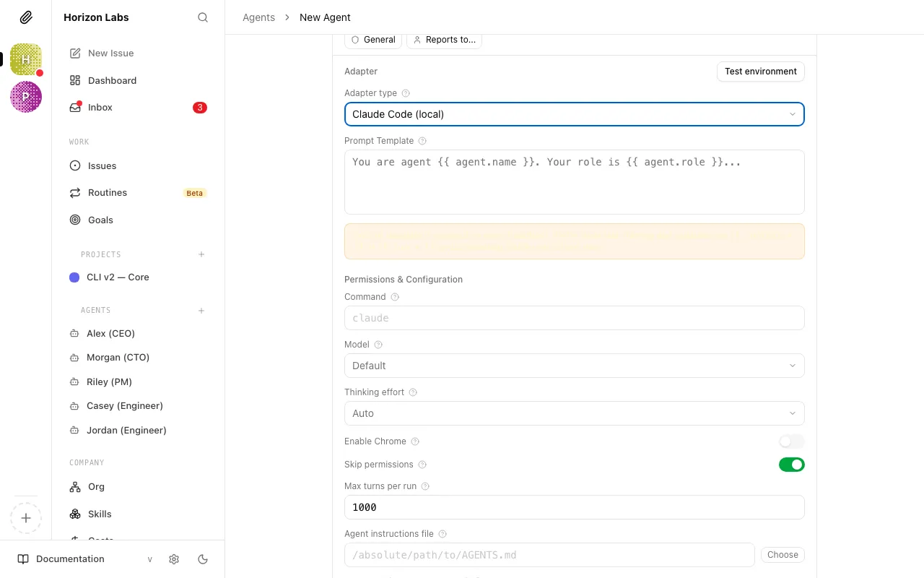The image size is (924, 578).
Task: Click help icon next to Max turns per run
Action: [x=425, y=486]
